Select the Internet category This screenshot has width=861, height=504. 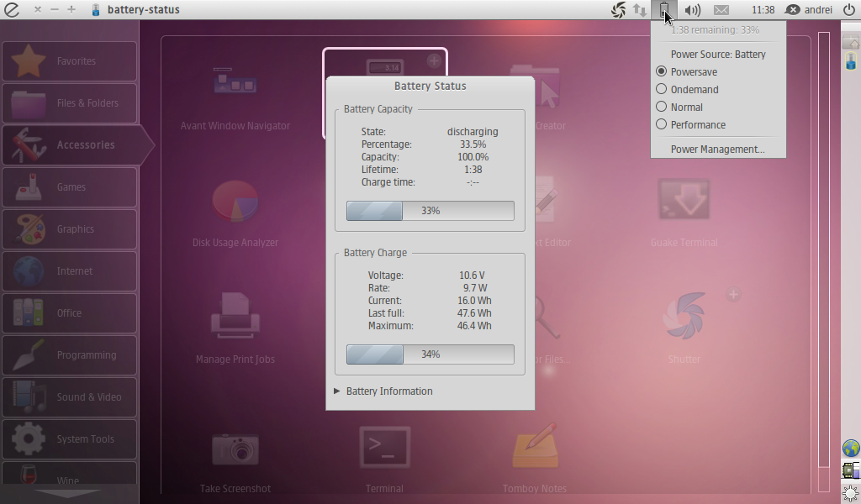tap(69, 270)
